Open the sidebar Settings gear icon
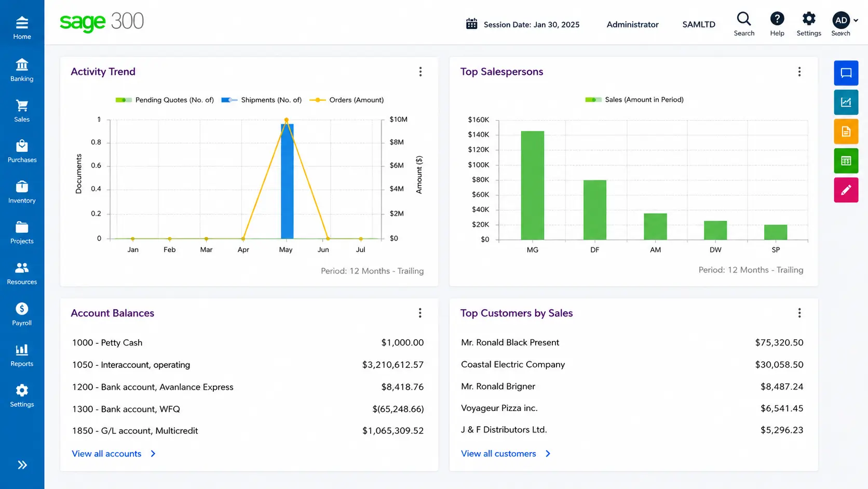Screen dimensions: 868x489 22,390
